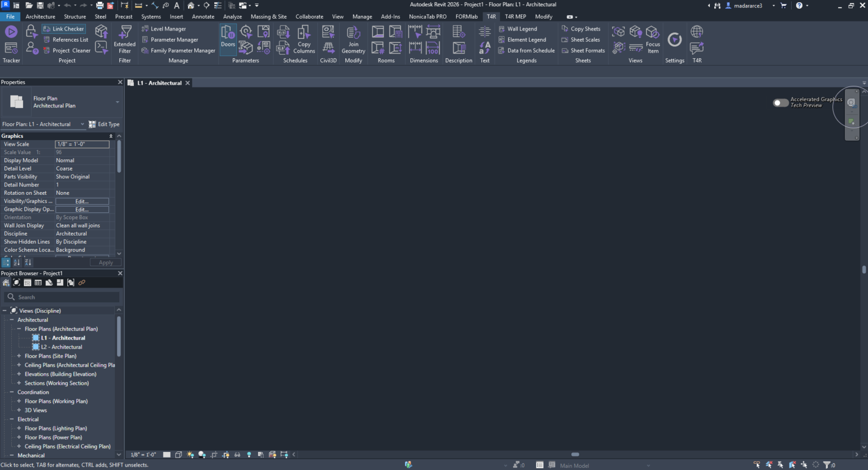The height and width of the screenshot is (470, 868).
Task: Click the Undo arrow in quick access toolbar
Action: pos(67,5)
